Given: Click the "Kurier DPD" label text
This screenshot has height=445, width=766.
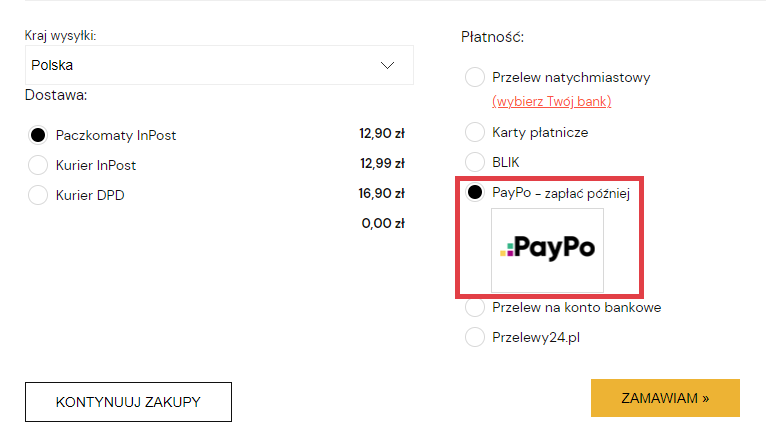Looking at the screenshot, I should pyautogui.click(x=90, y=194).
